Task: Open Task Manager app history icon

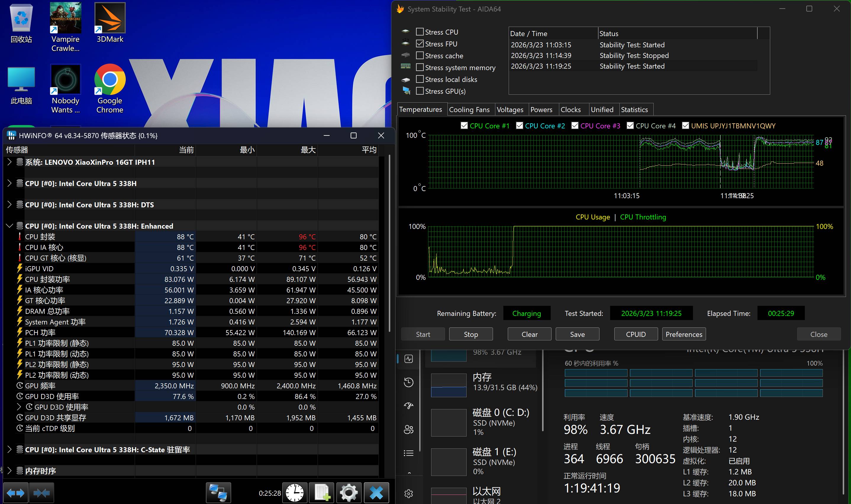Action: pos(408,382)
